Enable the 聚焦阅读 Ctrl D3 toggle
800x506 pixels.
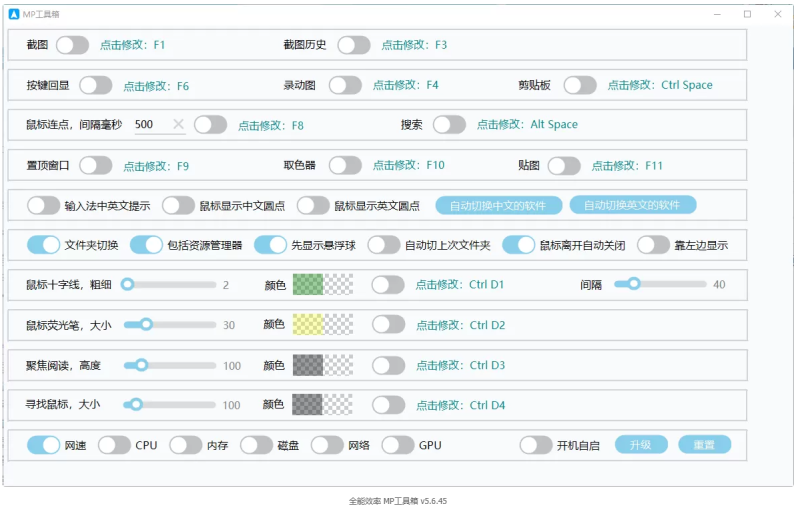[x=388, y=366]
